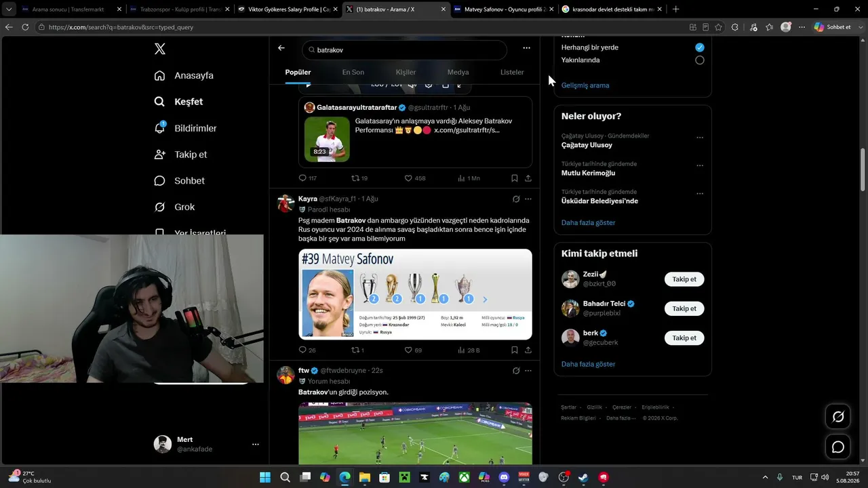Add this page to browser favorites
This screenshot has height=488, width=868.
point(718,27)
